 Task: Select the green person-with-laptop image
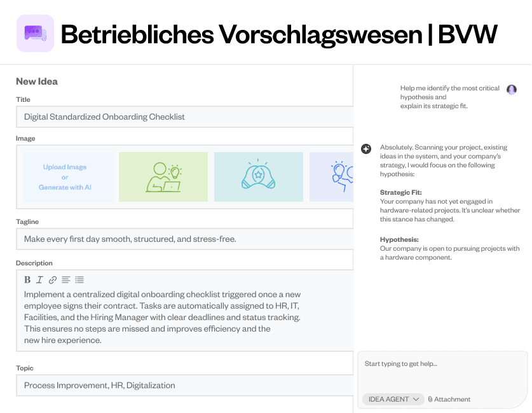(163, 177)
